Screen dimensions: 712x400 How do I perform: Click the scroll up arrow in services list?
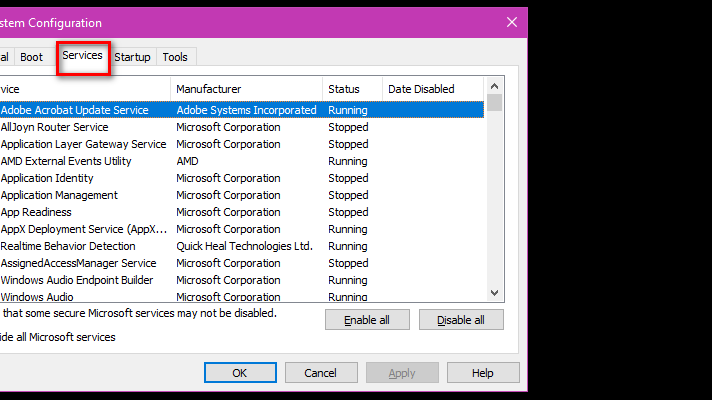tap(494, 86)
